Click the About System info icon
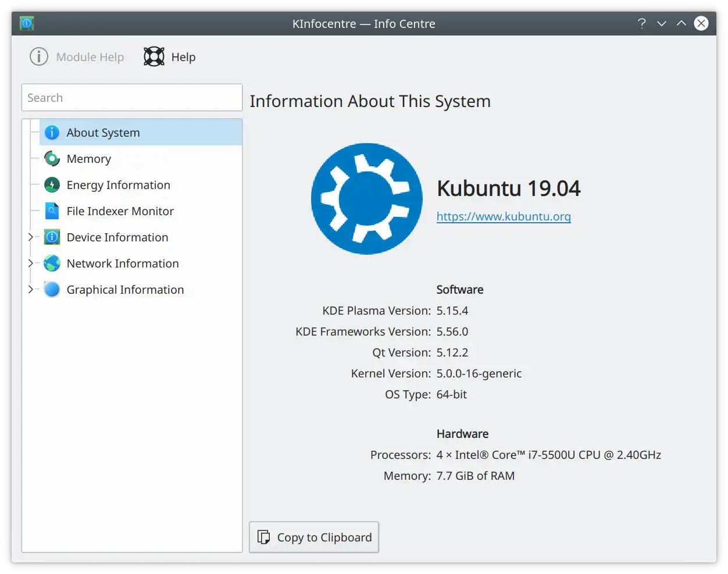 tap(52, 132)
